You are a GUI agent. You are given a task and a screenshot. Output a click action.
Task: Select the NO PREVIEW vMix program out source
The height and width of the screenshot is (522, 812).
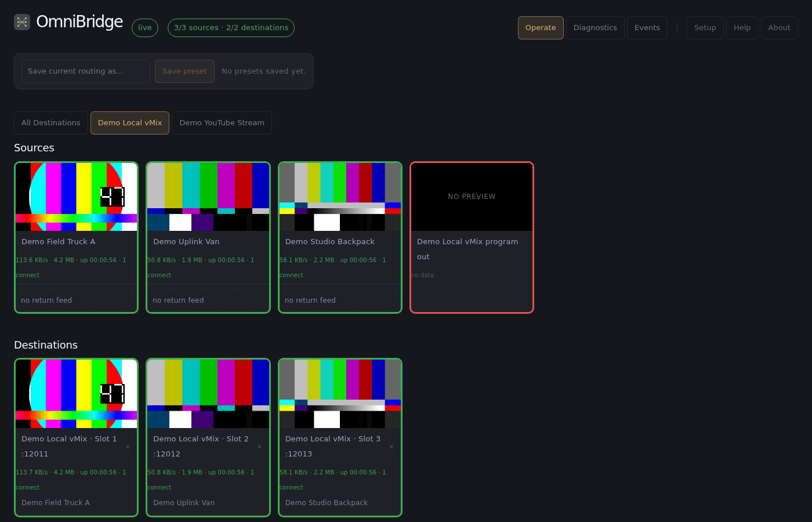coord(472,197)
